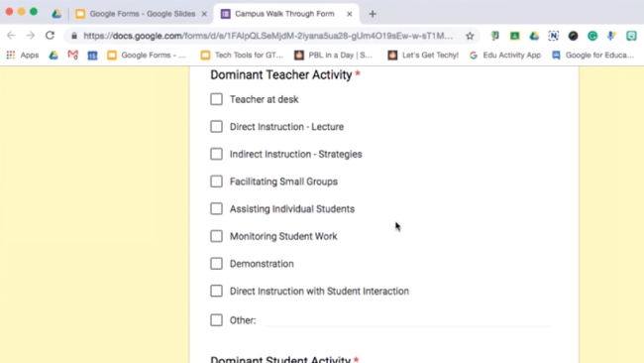Select Facilitating Small Groups checkbox
This screenshot has width=644, height=363.
tap(216, 181)
